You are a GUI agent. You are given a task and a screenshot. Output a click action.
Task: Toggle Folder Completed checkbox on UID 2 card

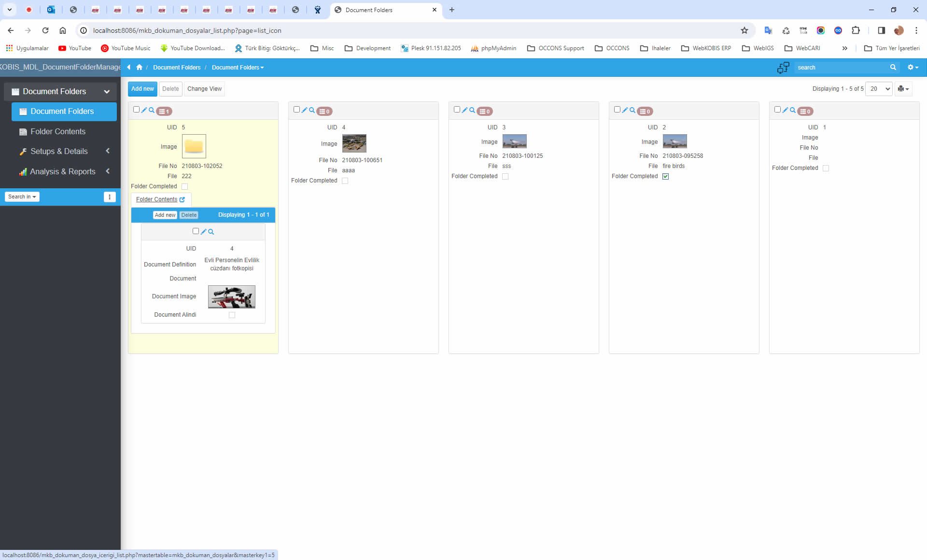pyautogui.click(x=665, y=176)
